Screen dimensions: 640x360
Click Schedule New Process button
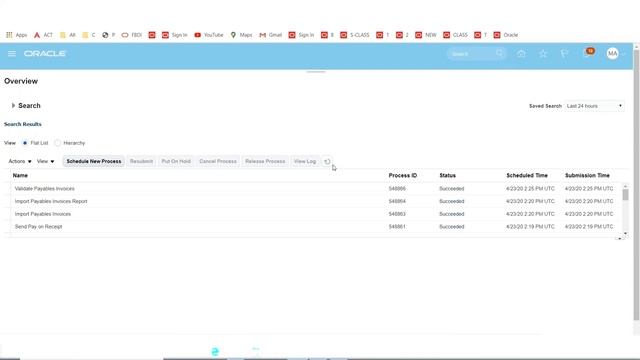[94, 161]
